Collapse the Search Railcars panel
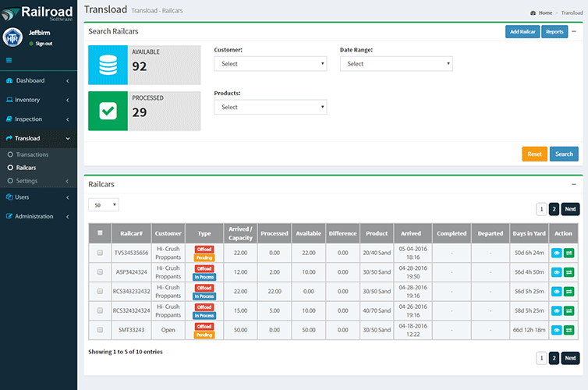 click(574, 31)
